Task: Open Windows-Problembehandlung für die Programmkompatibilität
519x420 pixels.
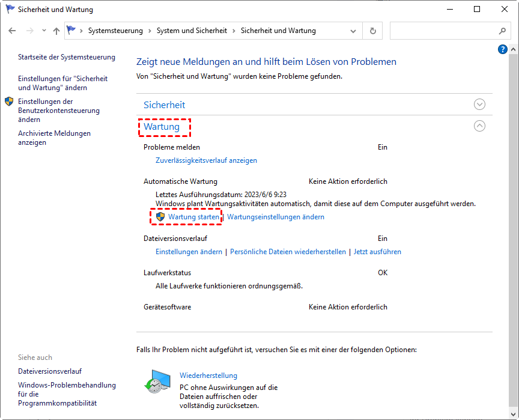Action: tap(67, 394)
